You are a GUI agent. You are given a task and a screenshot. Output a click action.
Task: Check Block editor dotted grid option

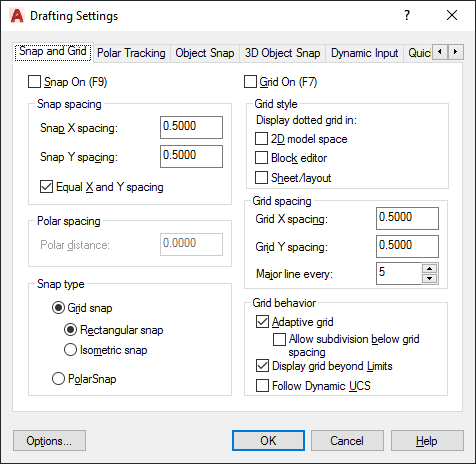261,158
